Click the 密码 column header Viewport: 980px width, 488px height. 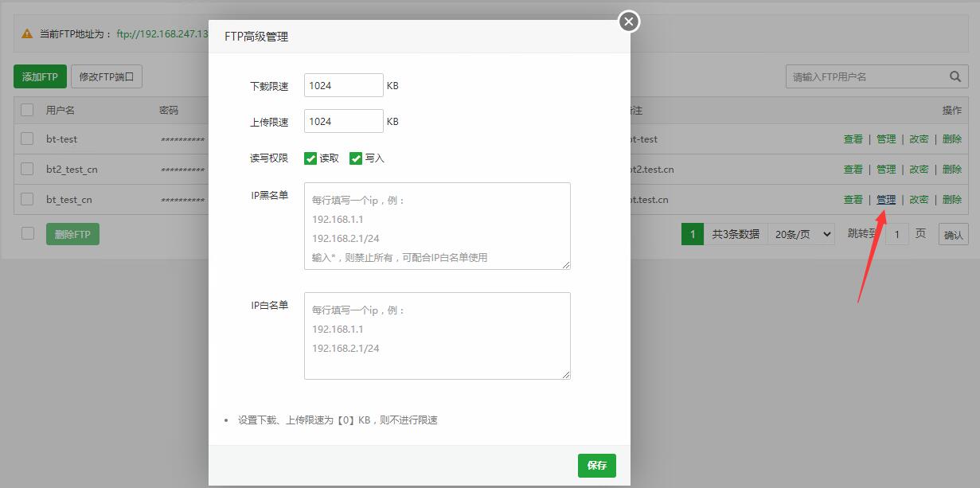pos(169,111)
